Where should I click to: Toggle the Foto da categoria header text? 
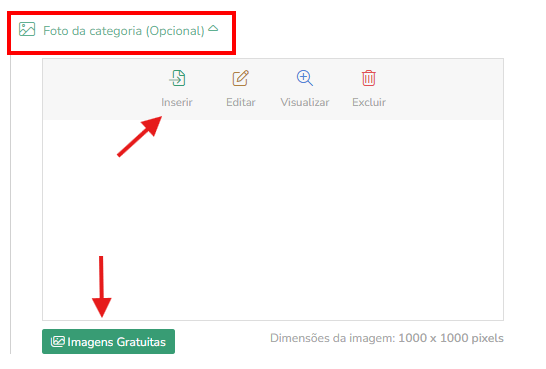click(93, 31)
